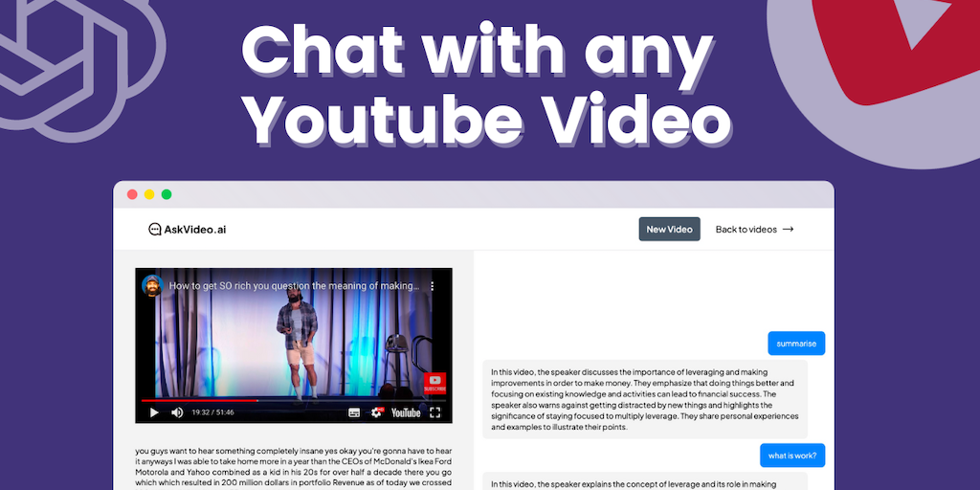Open the video player settings gear
The image size is (980, 490).
point(377,412)
